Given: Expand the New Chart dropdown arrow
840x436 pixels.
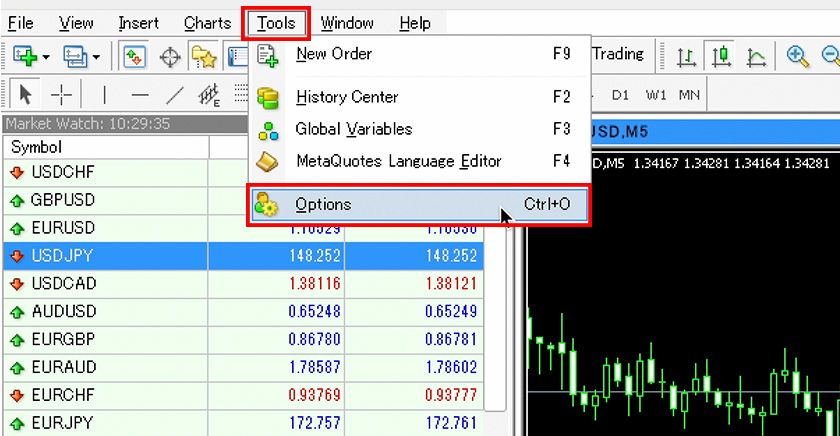Looking at the screenshot, I should tap(46, 57).
